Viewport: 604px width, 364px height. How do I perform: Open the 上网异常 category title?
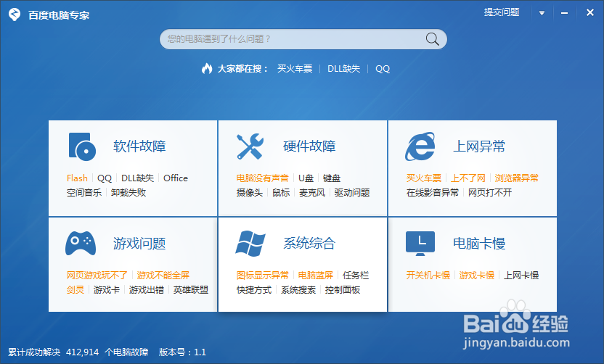[x=479, y=146]
